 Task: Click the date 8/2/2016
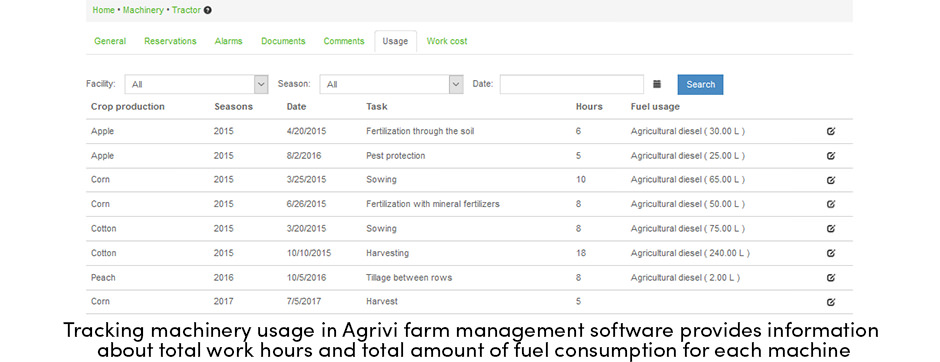point(304,156)
